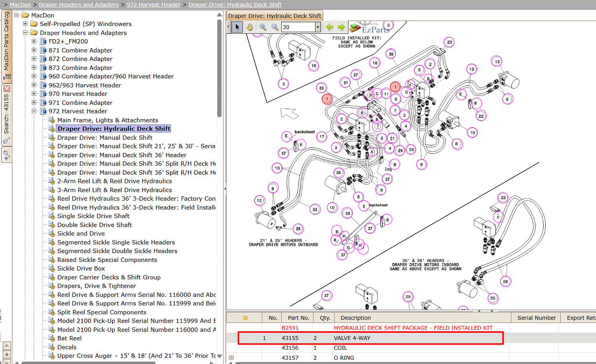Expand the 871 Combine Adapter node
This screenshot has height=364, width=596.
34,50
